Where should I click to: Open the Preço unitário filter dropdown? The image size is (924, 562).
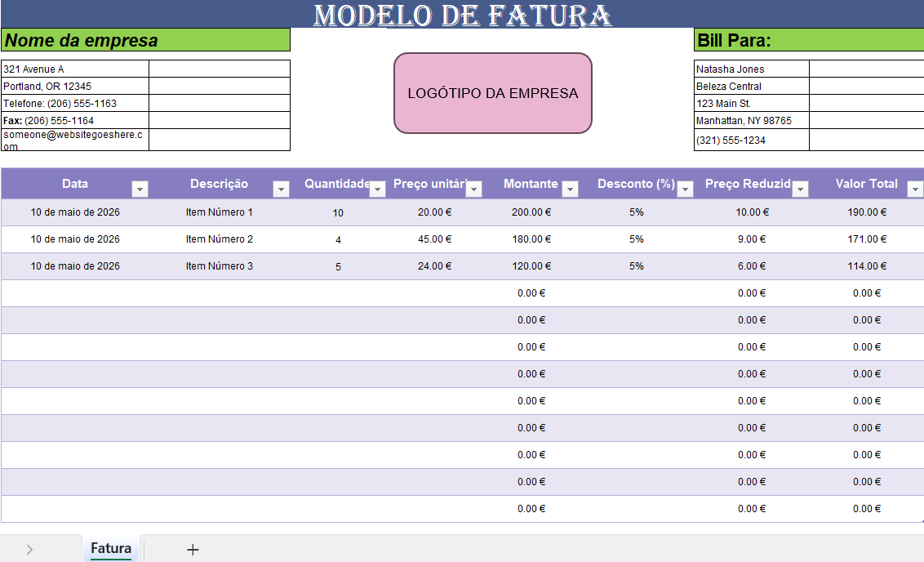pyautogui.click(x=473, y=188)
